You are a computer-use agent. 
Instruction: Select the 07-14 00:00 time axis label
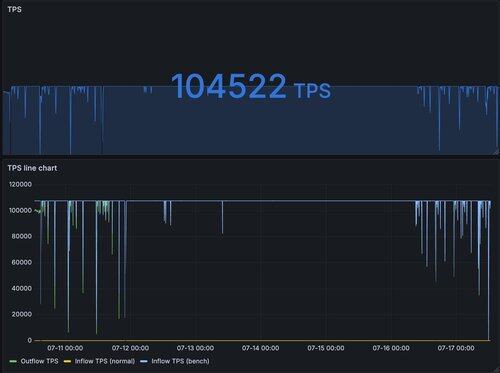(260, 348)
